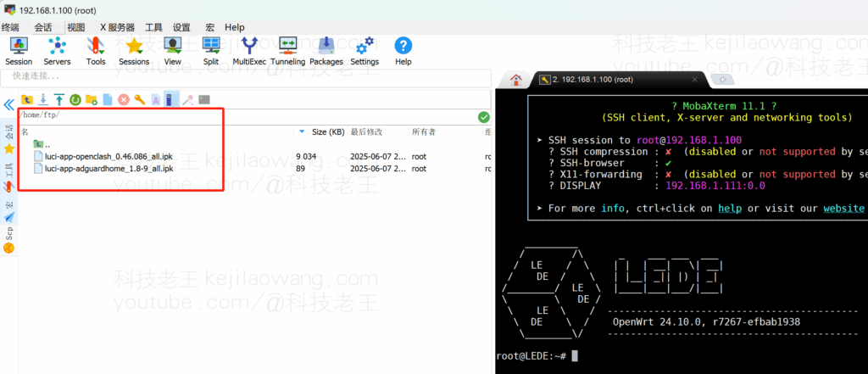Open the Session toolbar button
The height and width of the screenshot is (374, 868).
(19, 52)
